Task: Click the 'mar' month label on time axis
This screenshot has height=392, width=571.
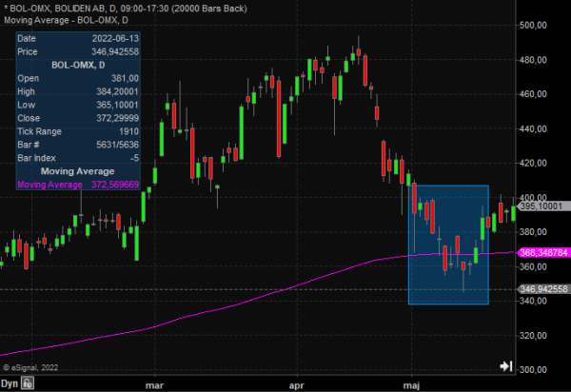Action: 154,385
